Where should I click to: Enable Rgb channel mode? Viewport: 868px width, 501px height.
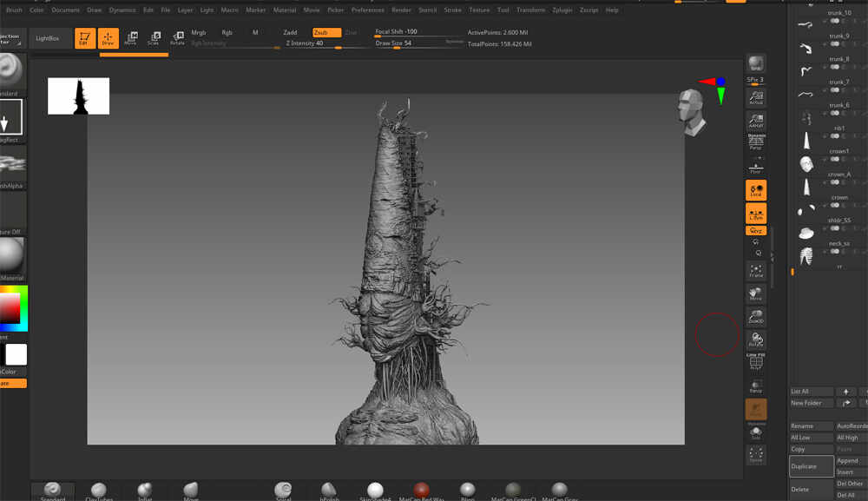pyautogui.click(x=227, y=32)
